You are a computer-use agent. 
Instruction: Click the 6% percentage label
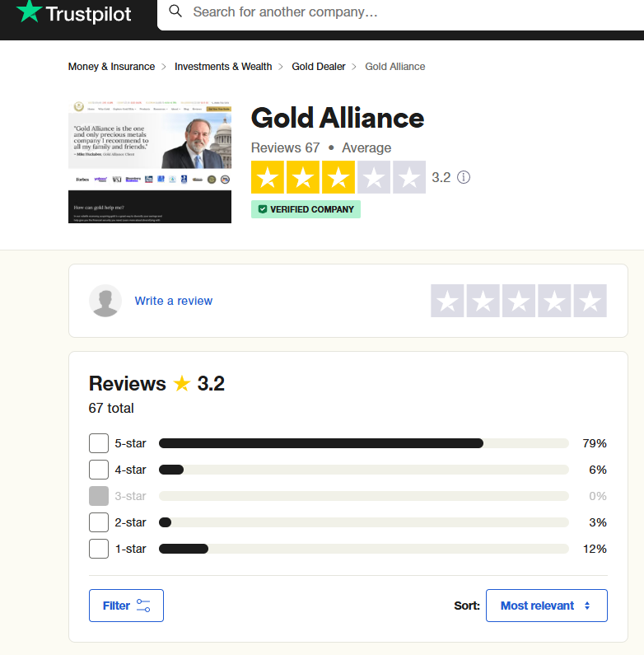coord(598,470)
